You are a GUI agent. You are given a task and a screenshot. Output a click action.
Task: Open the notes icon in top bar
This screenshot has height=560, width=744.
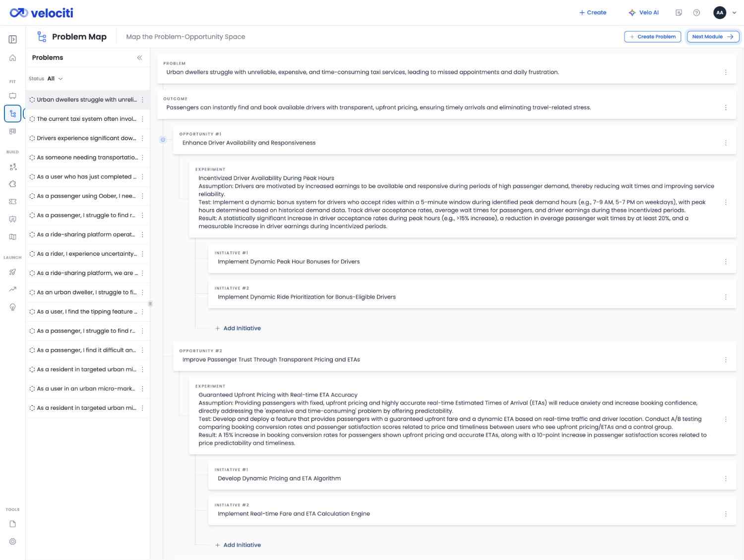(679, 13)
